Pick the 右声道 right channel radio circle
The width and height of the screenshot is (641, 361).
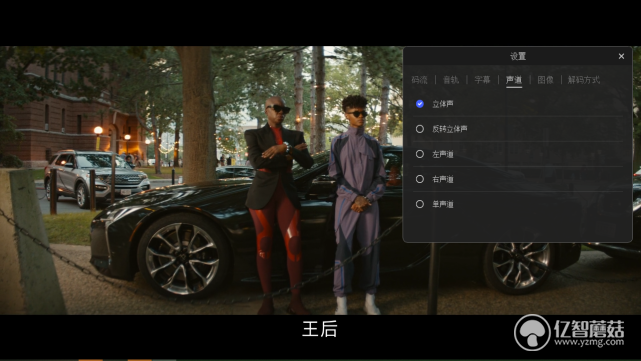(420, 179)
